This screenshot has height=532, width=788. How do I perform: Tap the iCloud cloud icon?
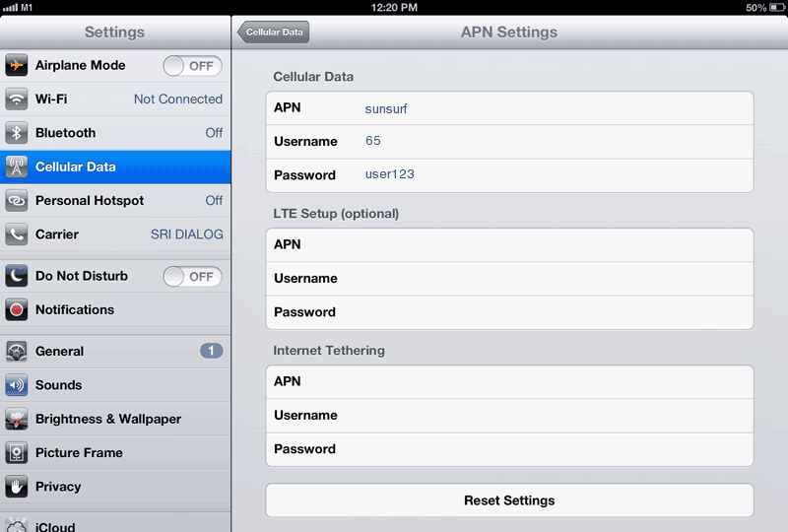[x=16, y=524]
